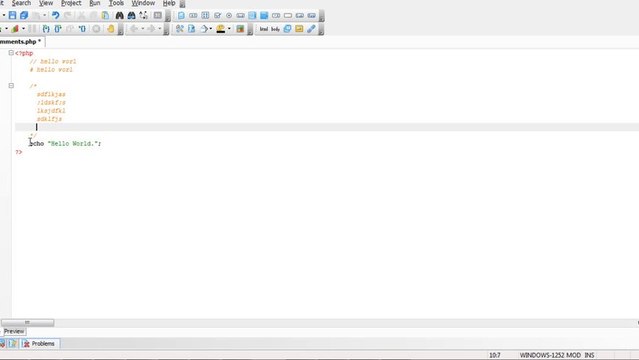
Task: Click the tools icon left of the page icon
Action: 179,29
